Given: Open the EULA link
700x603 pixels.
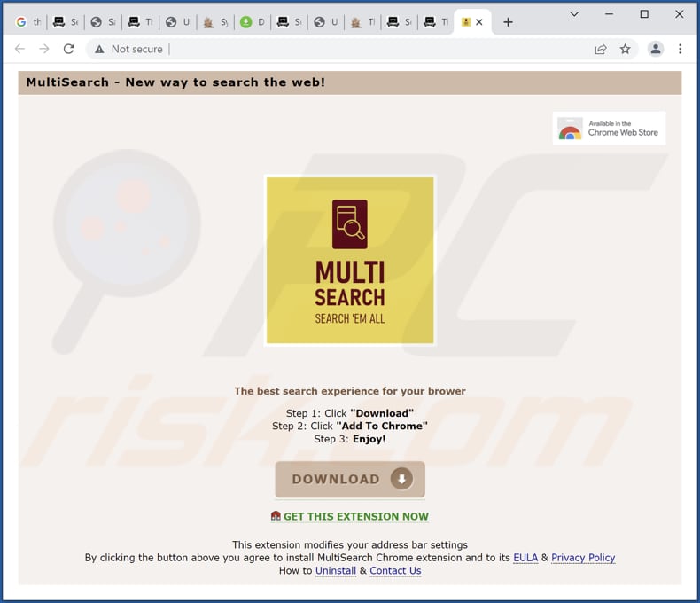Looking at the screenshot, I should click(x=525, y=558).
